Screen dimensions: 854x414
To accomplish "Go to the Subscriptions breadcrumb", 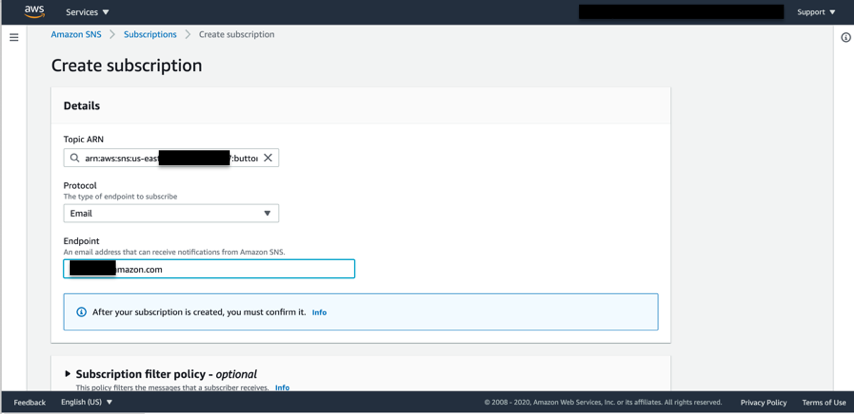I will click(150, 34).
